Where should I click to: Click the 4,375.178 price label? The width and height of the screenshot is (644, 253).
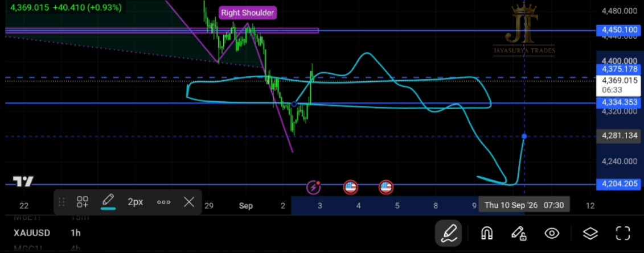[620, 69]
